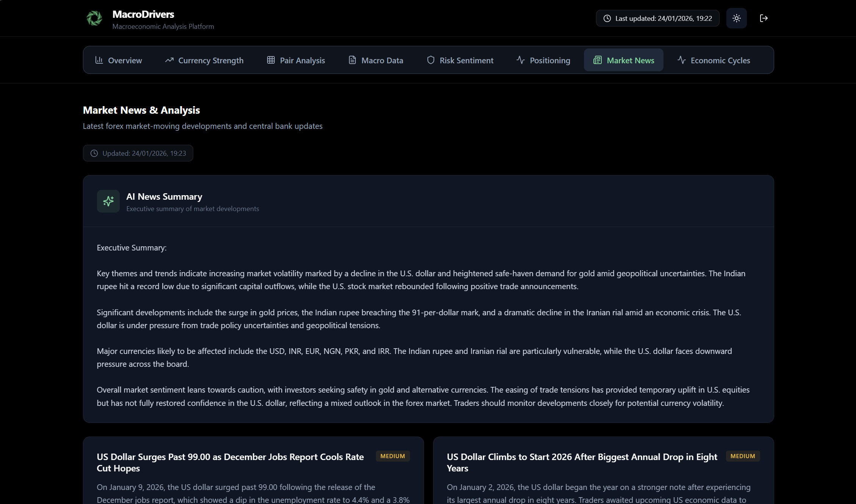Image resolution: width=856 pixels, height=504 pixels.
Task: Open the Positioning tab
Action: [x=543, y=60]
